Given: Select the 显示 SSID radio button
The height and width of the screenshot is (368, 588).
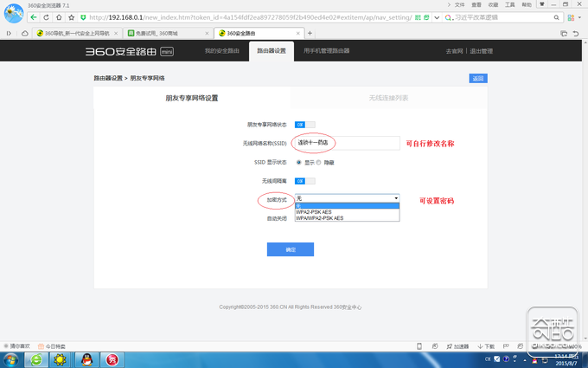Looking at the screenshot, I should pyautogui.click(x=299, y=162).
